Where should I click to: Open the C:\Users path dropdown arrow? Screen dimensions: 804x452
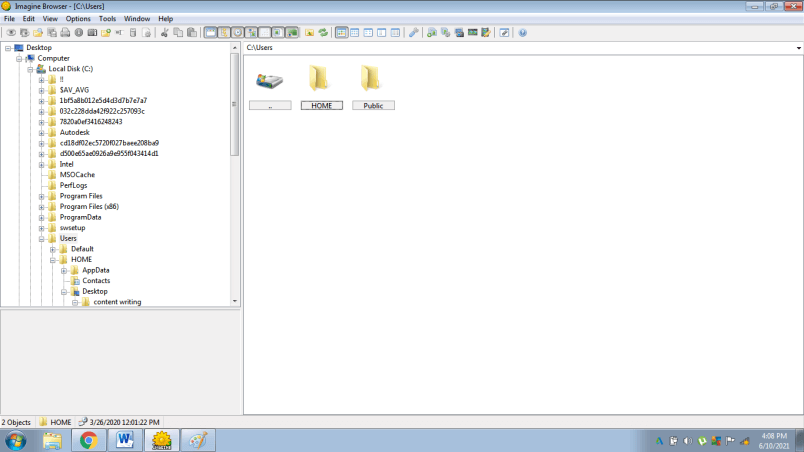(x=798, y=48)
